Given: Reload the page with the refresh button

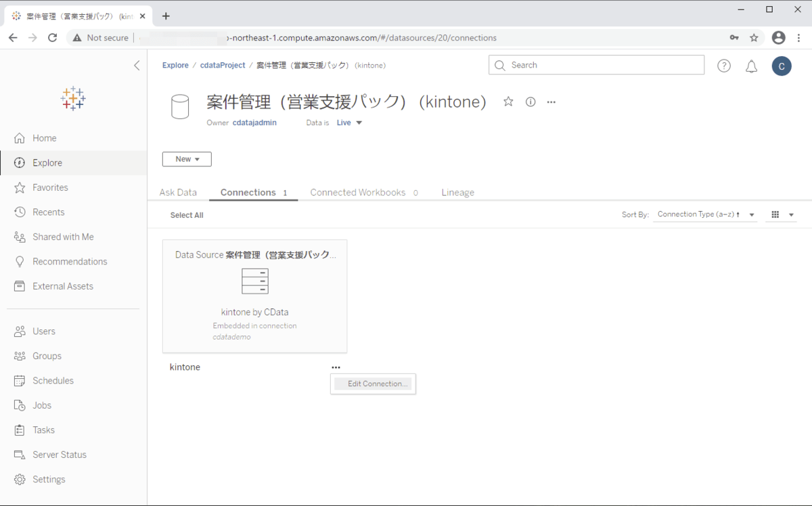Looking at the screenshot, I should [52, 38].
